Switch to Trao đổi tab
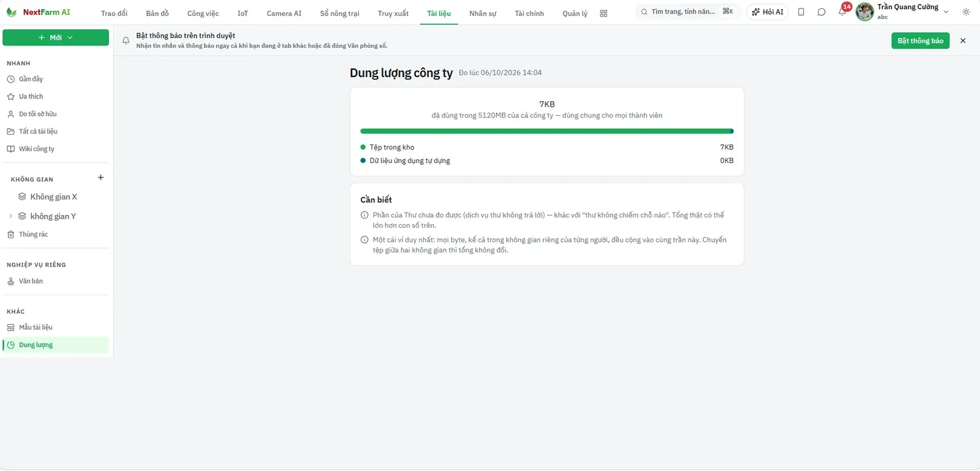980x471 pixels. click(x=114, y=13)
